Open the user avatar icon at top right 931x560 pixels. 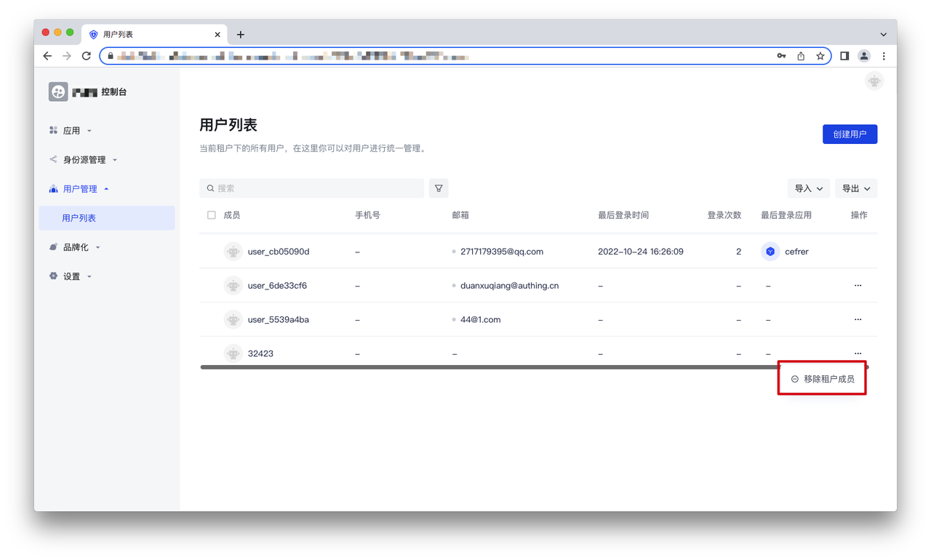click(874, 81)
